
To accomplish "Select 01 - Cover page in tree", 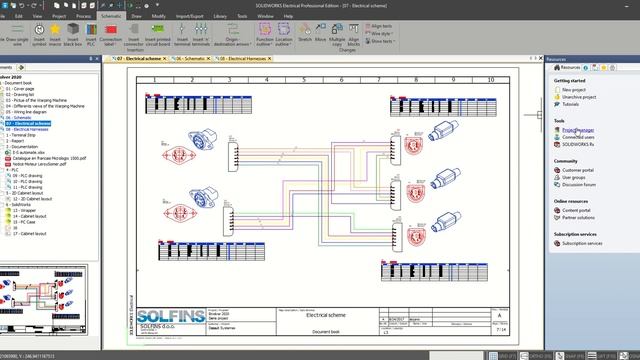I will coord(20,89).
